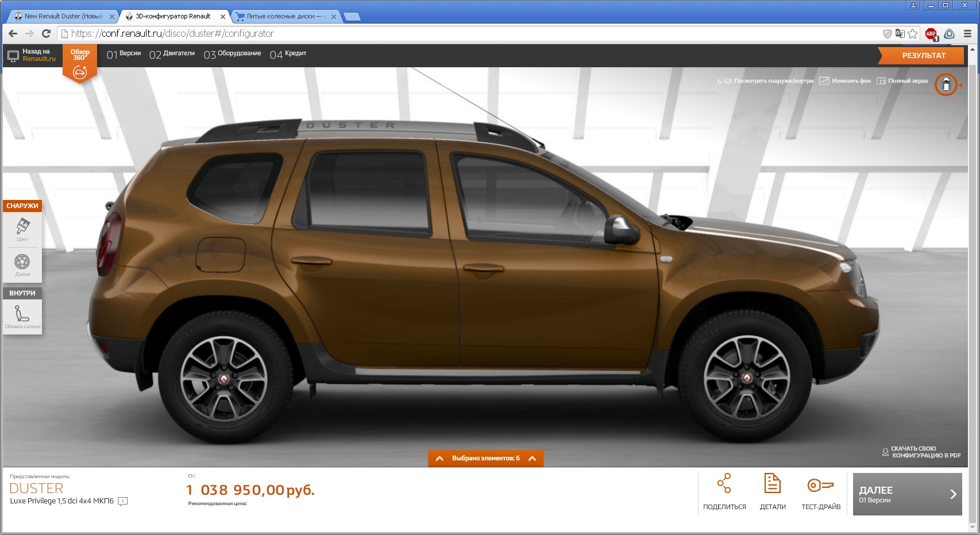Click the car's rear wheel

(224, 378)
